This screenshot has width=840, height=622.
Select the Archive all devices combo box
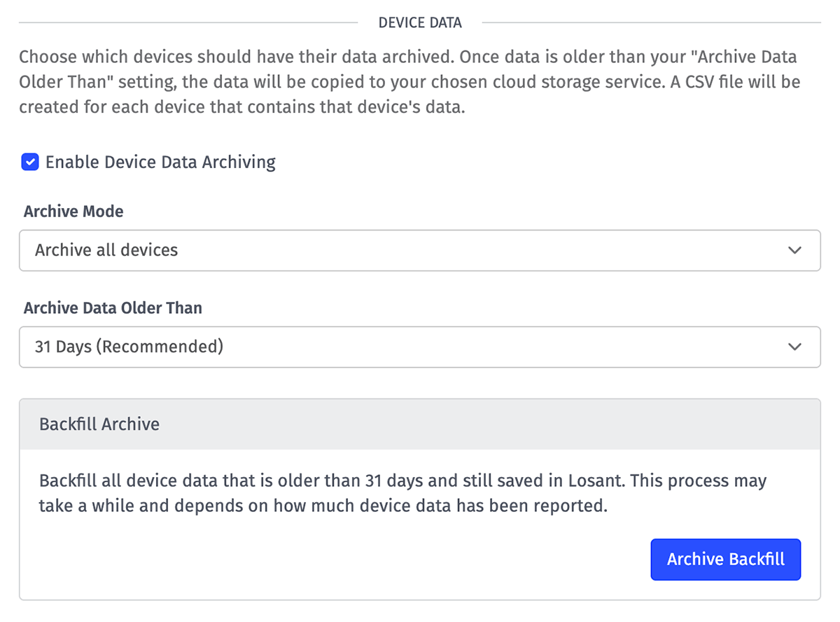[x=420, y=250]
